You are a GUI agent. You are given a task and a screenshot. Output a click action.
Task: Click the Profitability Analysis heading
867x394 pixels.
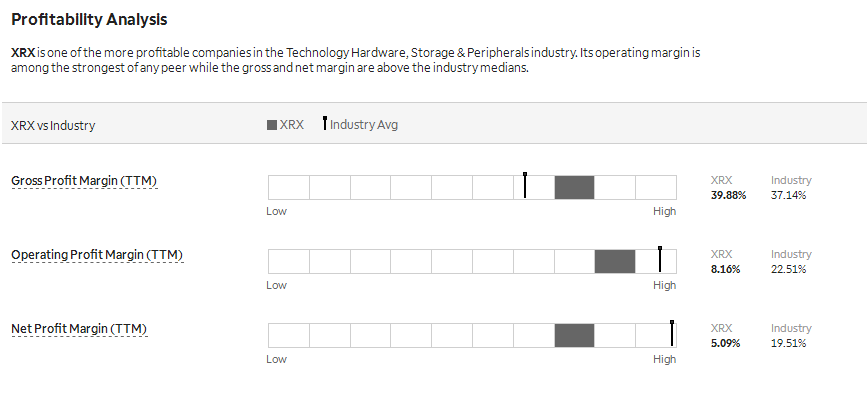pos(89,19)
